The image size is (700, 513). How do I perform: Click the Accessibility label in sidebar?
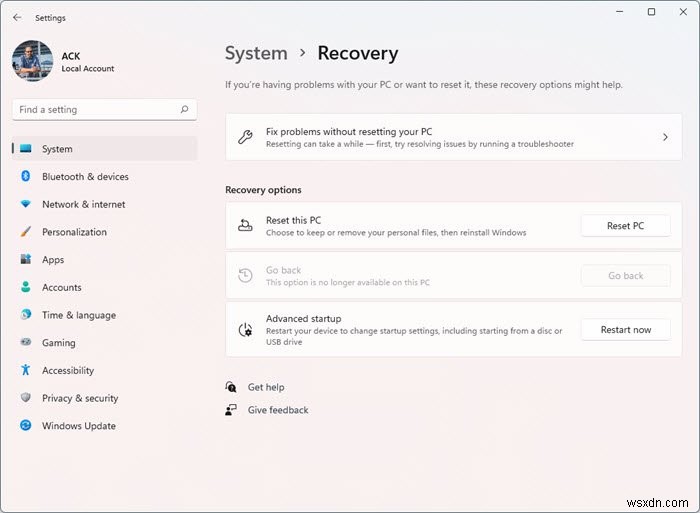[x=68, y=371]
